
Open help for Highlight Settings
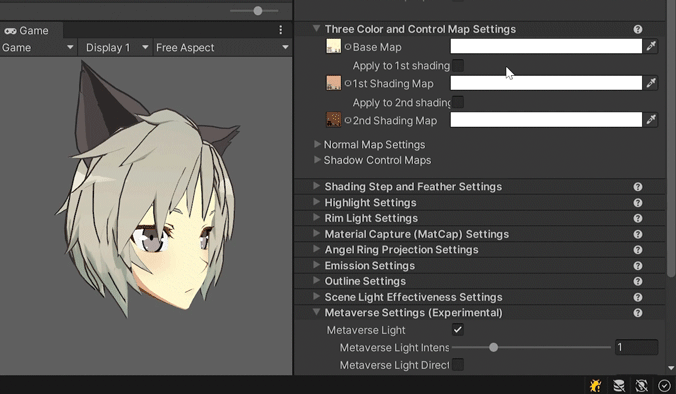(638, 203)
